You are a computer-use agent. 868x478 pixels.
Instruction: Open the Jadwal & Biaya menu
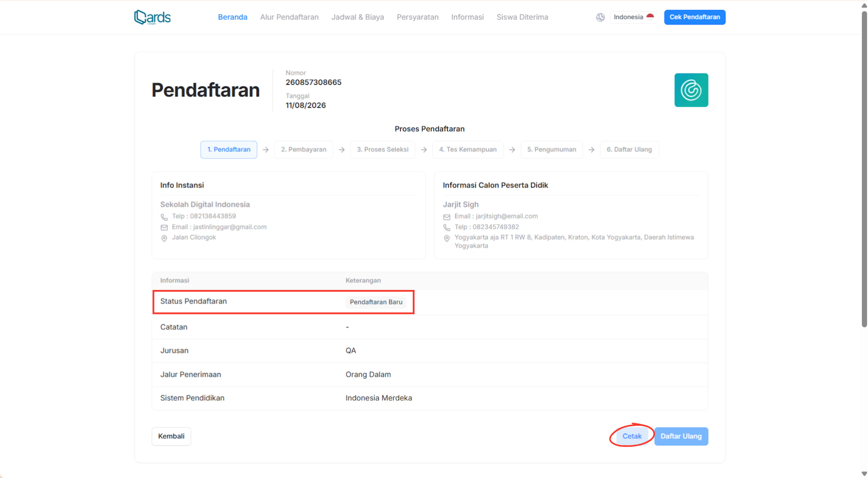click(x=358, y=17)
